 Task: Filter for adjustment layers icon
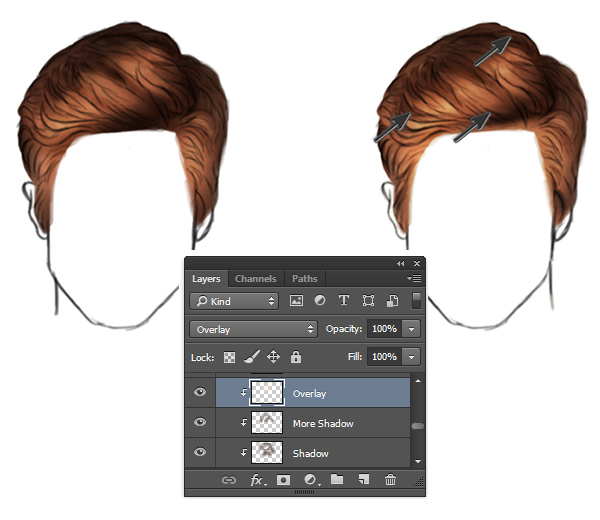[320, 300]
